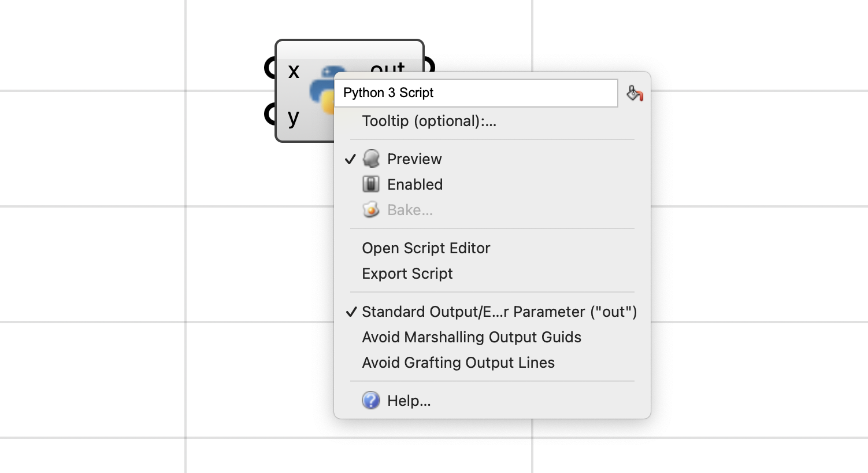Viewport: 868px width, 473px height.
Task: Click the x input connector grip
Action: point(269,68)
